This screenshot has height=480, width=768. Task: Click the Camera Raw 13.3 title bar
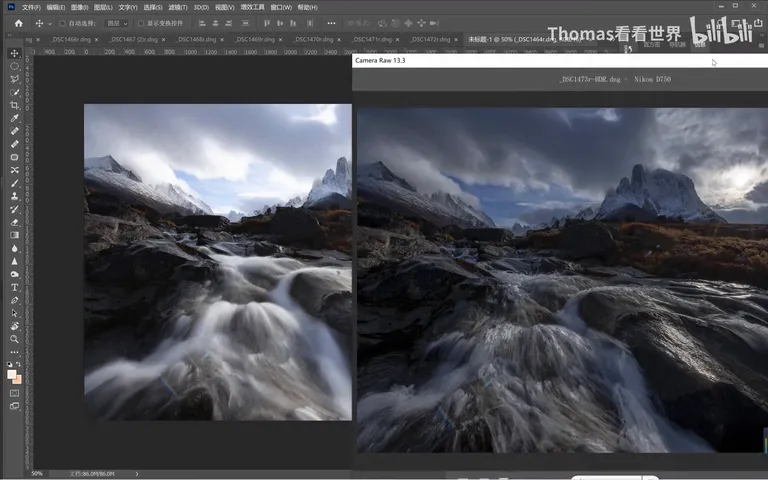coord(560,60)
